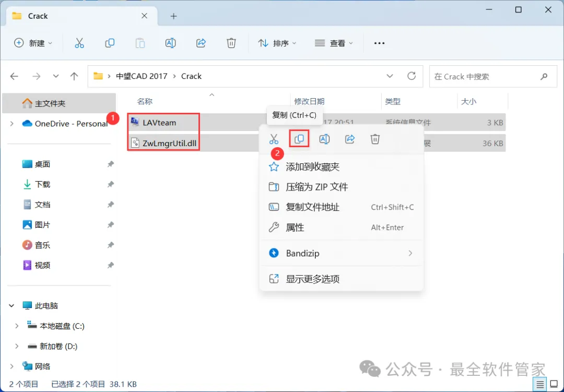This screenshot has width=564, height=392.
Task: Open recent locations dropdown chevron
Action: click(x=56, y=76)
